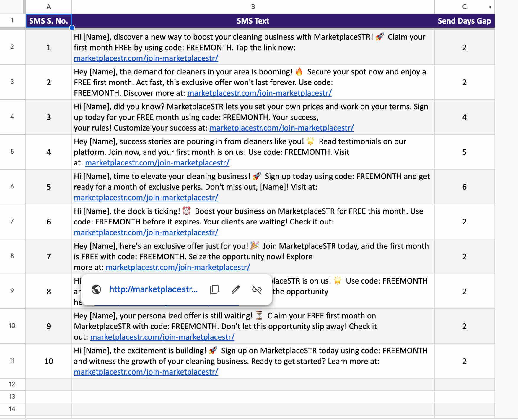Image resolution: width=518 pixels, height=420 pixels.
Task: Click SMS text mentioning 'the clock is ticking'
Action: [x=253, y=222]
